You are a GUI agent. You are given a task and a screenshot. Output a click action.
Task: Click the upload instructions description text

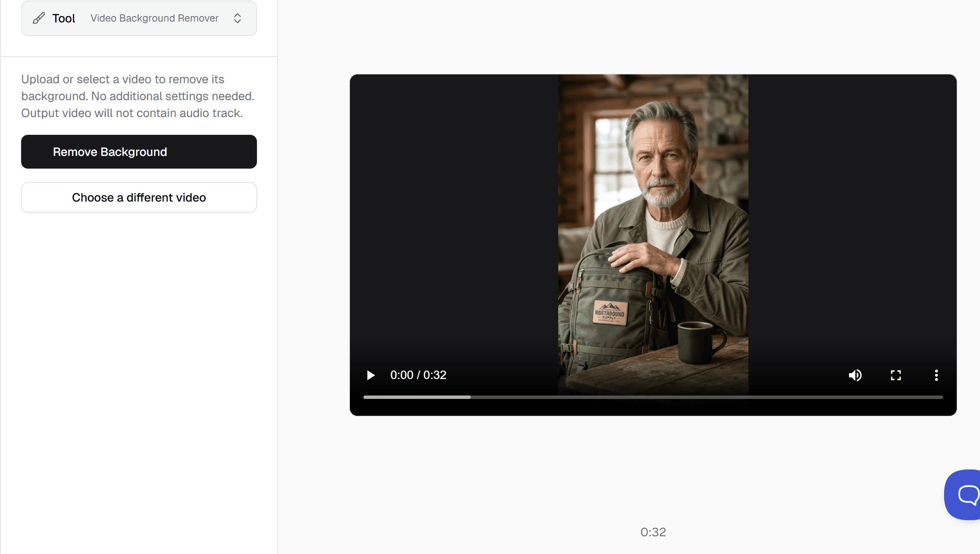tap(138, 96)
